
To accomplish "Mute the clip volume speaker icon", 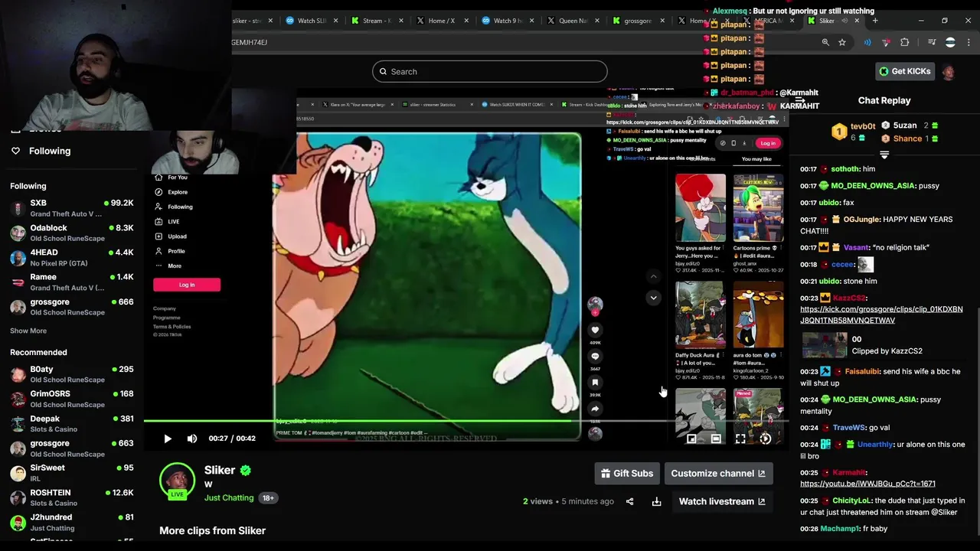I will coord(192,439).
